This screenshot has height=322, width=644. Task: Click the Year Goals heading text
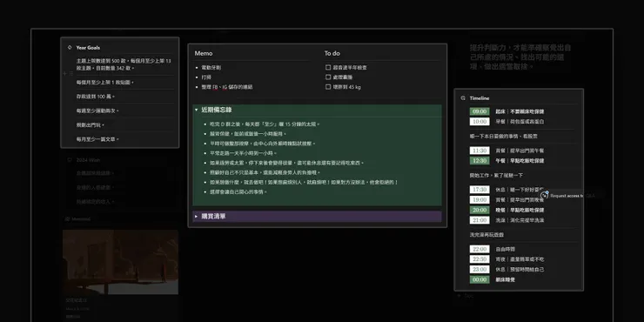[88, 48]
